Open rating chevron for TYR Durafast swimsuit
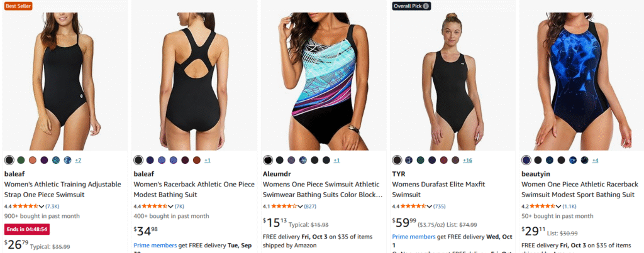Screen dimensions: 644x253 coord(430,206)
